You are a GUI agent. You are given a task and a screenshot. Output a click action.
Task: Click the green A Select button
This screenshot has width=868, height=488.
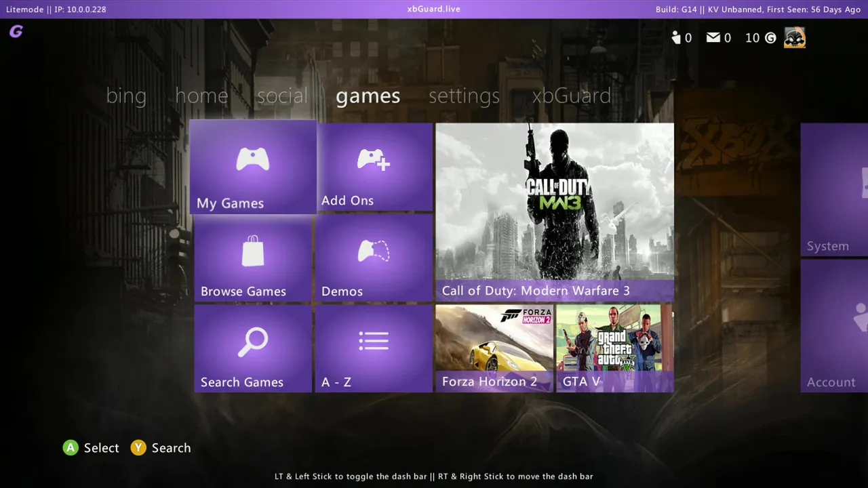(71, 448)
